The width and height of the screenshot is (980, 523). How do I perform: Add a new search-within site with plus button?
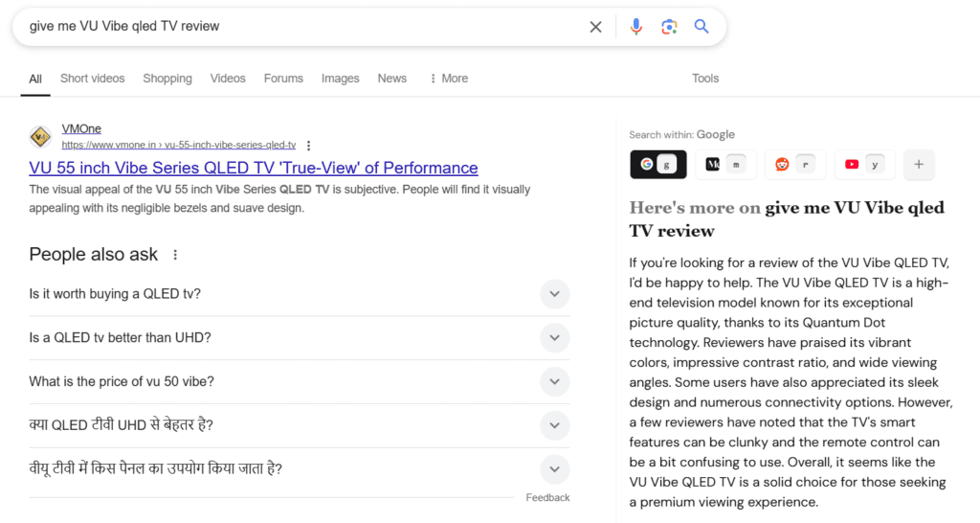coord(919,165)
